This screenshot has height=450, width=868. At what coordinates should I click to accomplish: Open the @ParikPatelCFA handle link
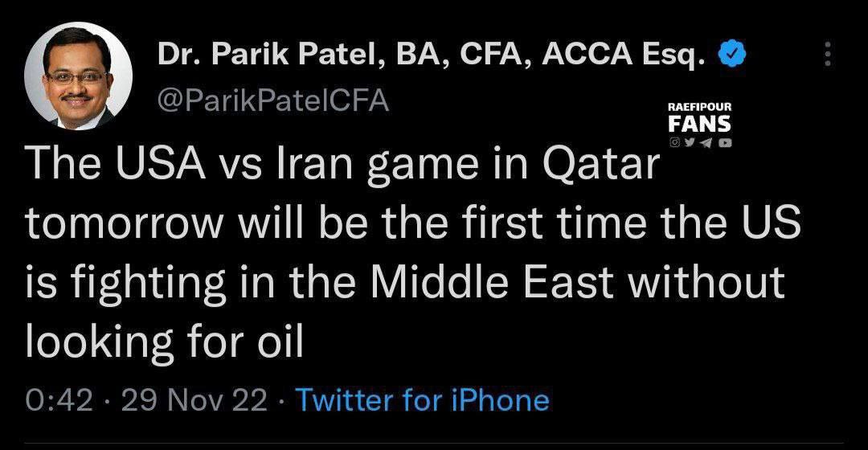272,102
